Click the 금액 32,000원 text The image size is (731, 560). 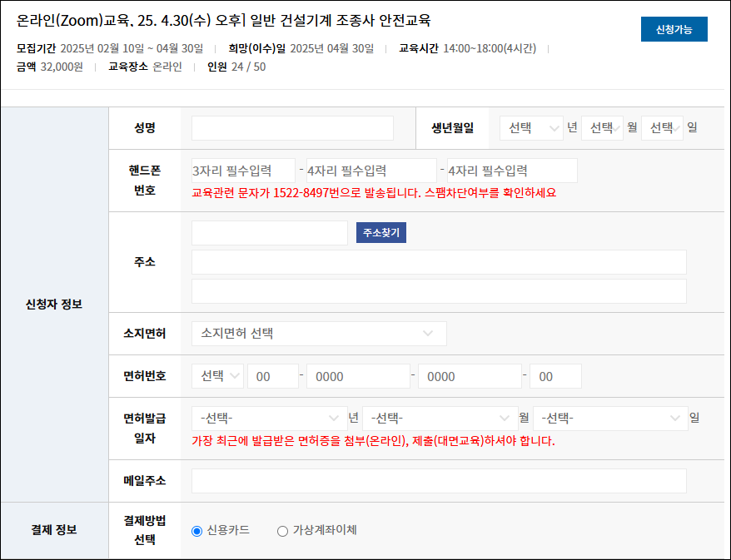pyautogui.click(x=49, y=67)
